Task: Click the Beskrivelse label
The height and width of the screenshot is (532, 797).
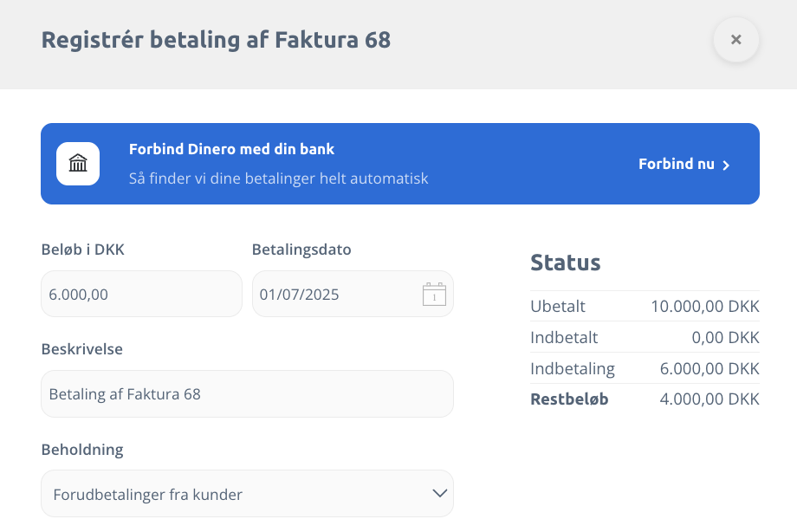Action: [x=81, y=349]
